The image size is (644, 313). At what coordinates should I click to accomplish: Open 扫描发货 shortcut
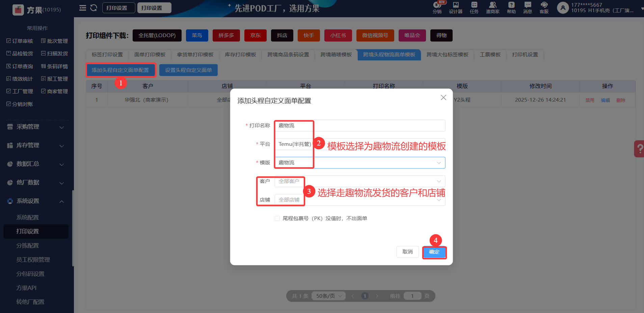pyautogui.click(x=55, y=53)
